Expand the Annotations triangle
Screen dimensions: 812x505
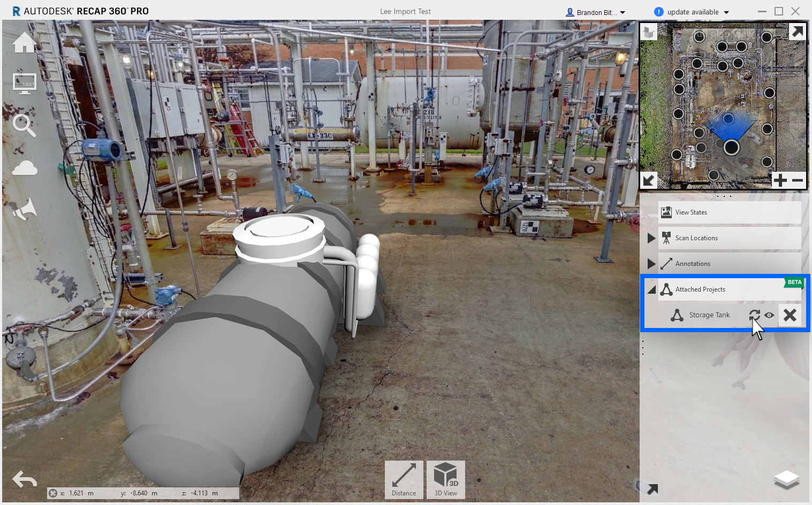coord(651,264)
